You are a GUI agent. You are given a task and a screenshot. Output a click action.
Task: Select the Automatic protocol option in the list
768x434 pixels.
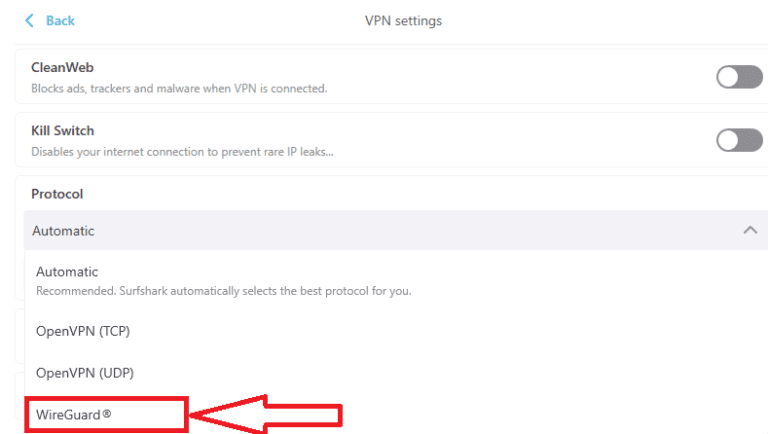(67, 271)
